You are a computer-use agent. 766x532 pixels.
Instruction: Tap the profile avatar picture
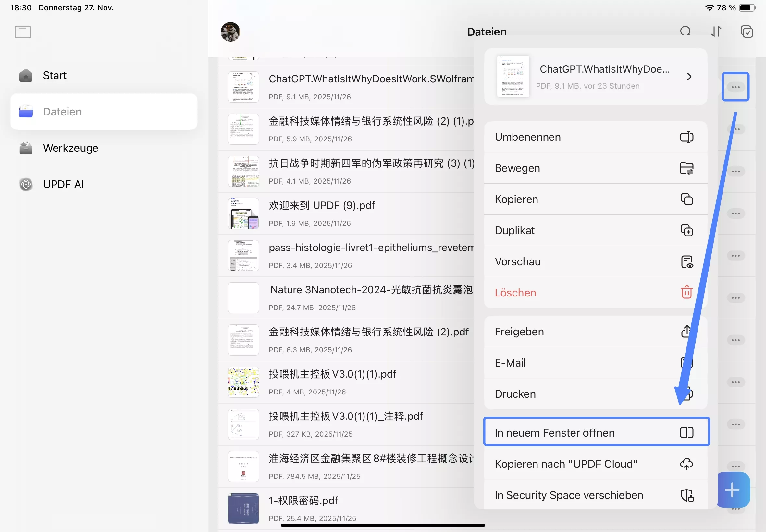coord(230,32)
